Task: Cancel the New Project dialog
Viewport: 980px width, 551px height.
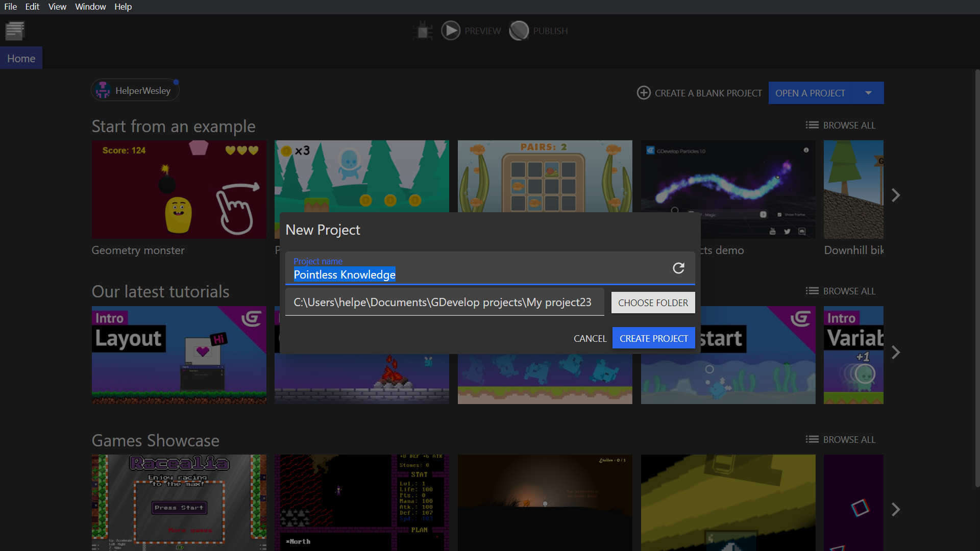Action: (x=590, y=338)
